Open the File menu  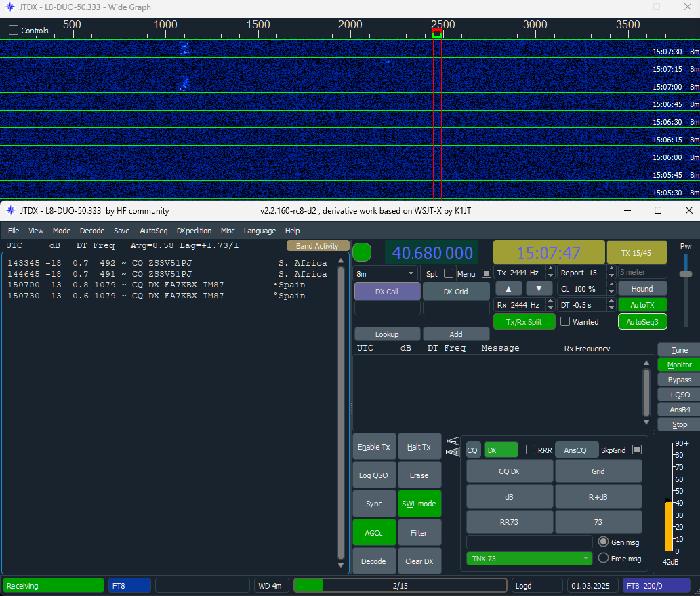pos(14,231)
